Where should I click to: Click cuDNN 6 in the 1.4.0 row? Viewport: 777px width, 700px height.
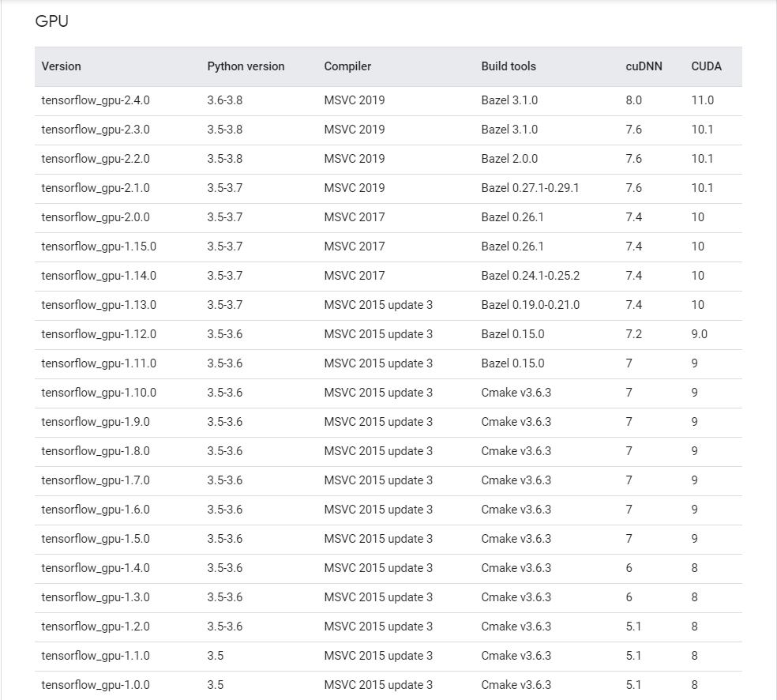629,569
